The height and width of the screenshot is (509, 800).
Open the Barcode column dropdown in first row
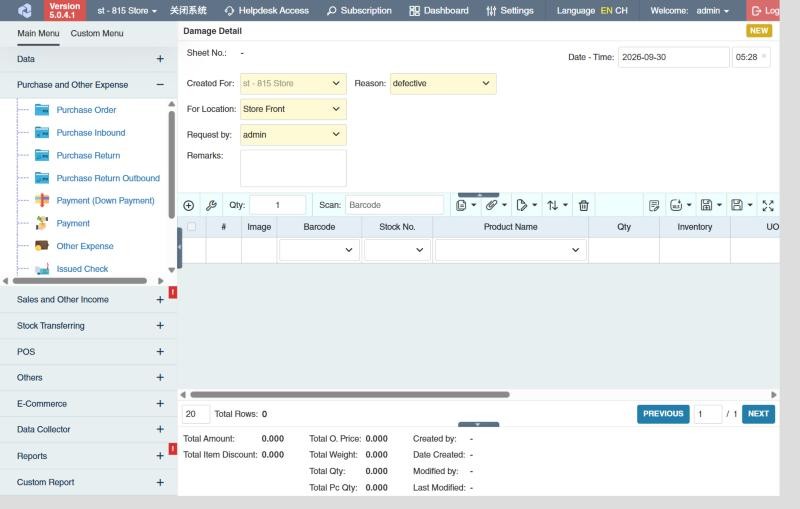point(319,250)
